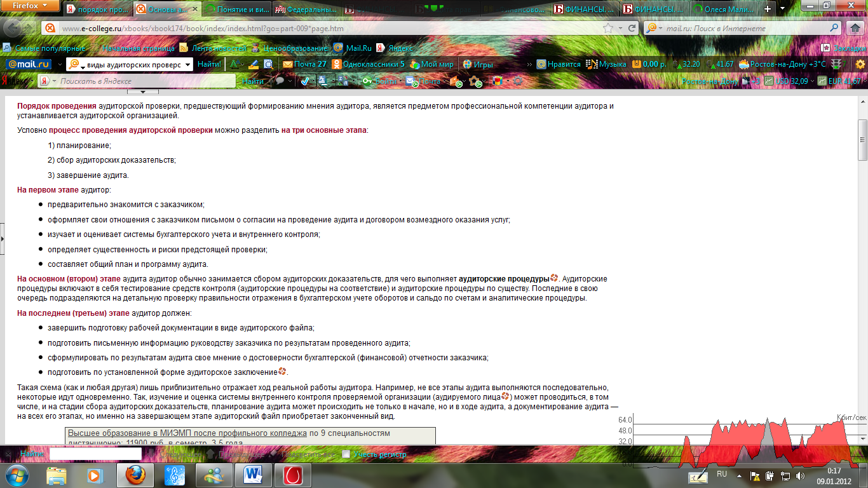Open 'Почта 27' mail inbox
Viewport: 868px width, 488px height.
pos(304,64)
